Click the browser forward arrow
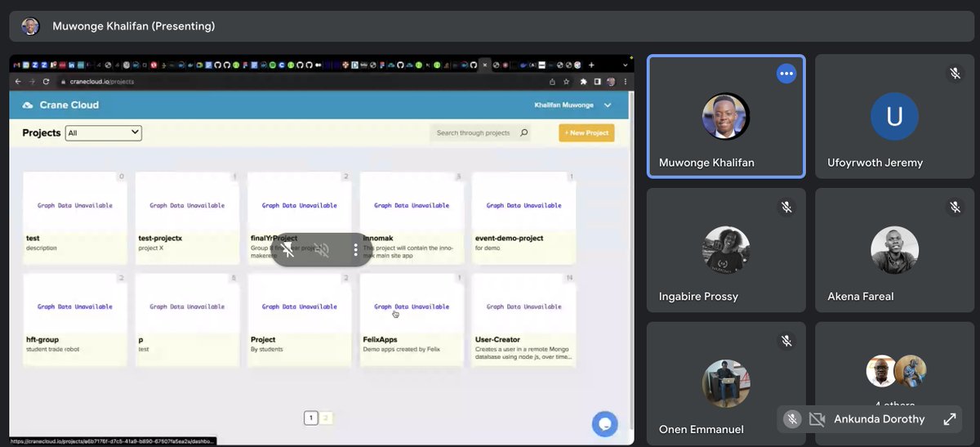 coord(32,82)
